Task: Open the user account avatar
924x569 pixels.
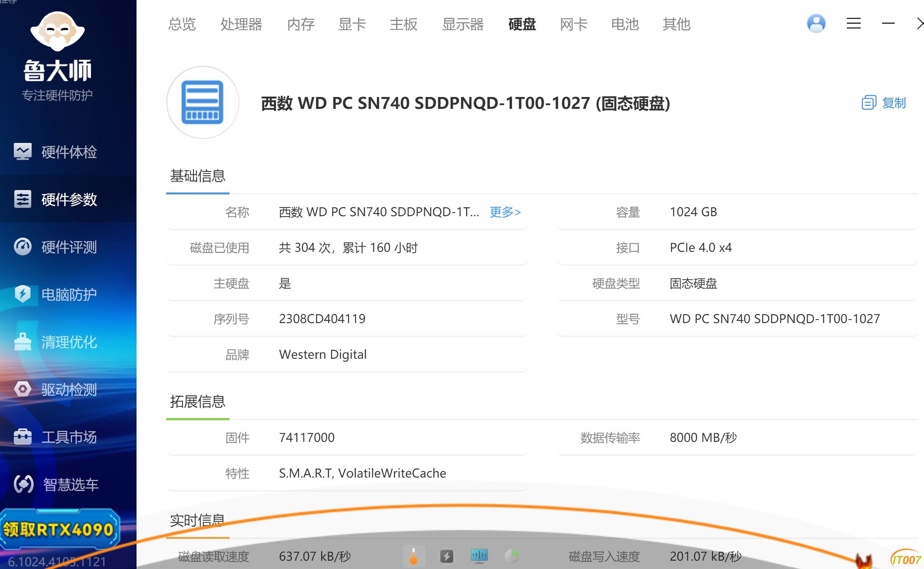Action: [x=816, y=24]
